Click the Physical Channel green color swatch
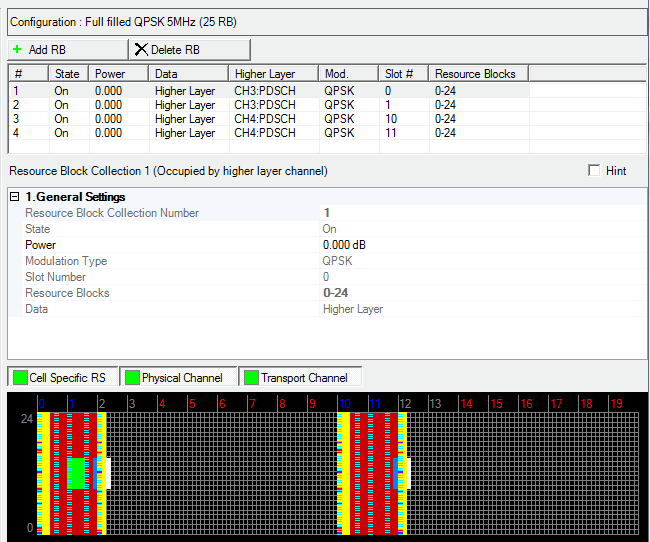 (131, 378)
